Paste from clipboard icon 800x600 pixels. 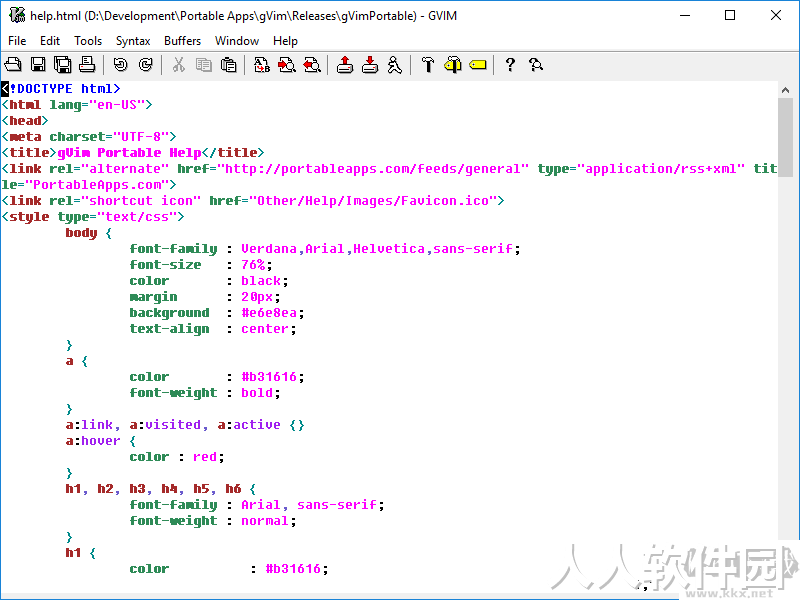(229, 65)
